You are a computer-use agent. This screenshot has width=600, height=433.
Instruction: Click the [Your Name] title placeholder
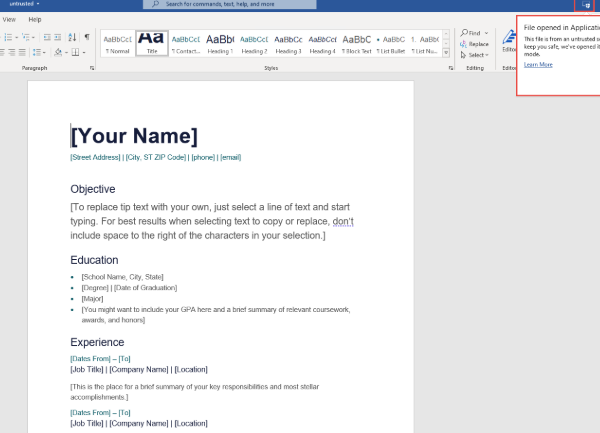pos(134,137)
